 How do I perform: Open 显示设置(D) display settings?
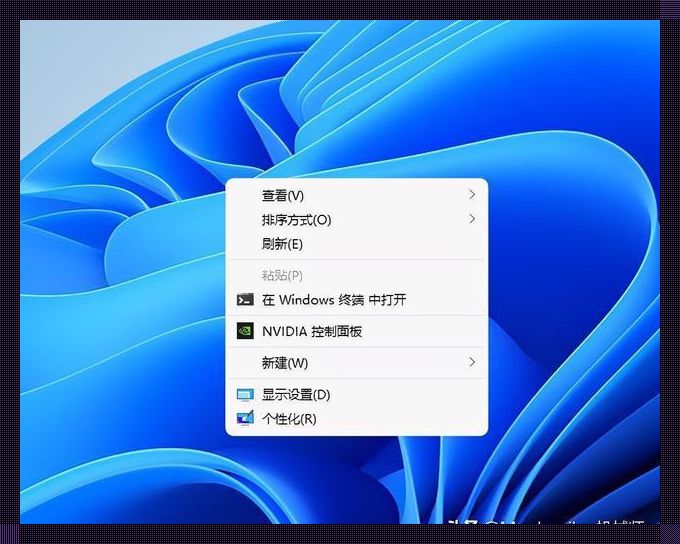coord(356,394)
